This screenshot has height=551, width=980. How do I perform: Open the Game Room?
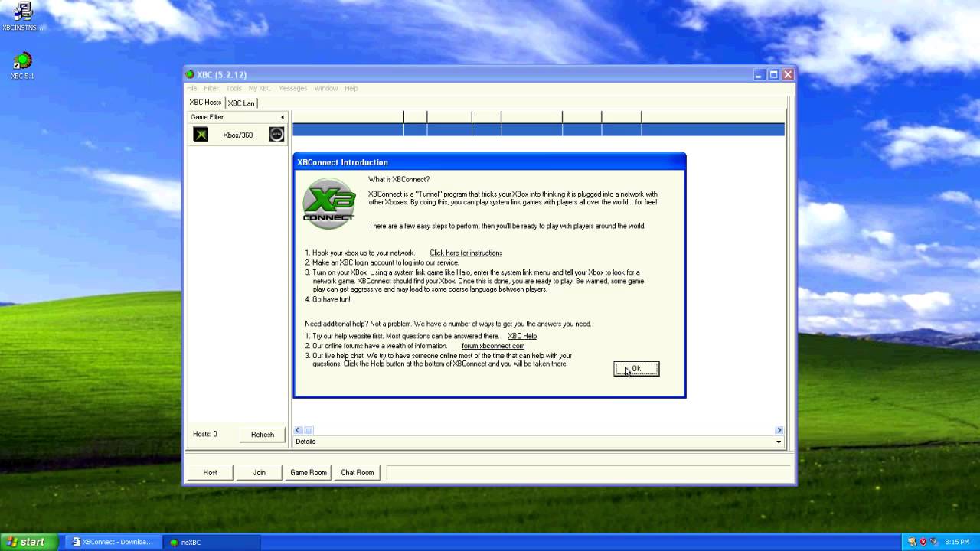tap(309, 473)
